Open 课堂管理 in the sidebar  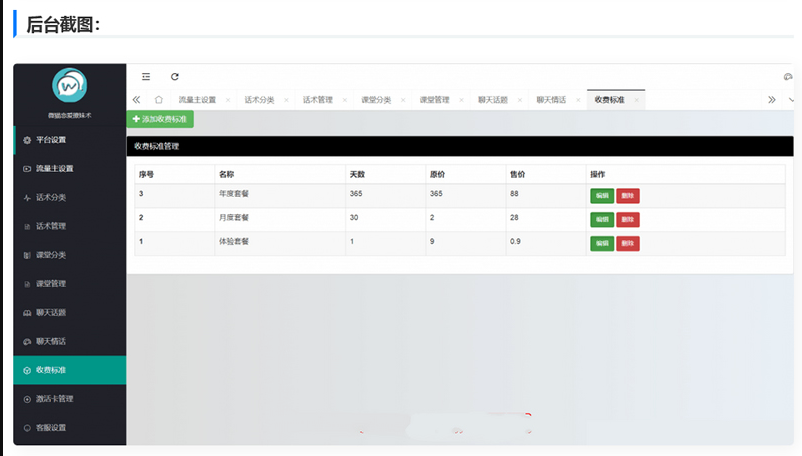70,284
